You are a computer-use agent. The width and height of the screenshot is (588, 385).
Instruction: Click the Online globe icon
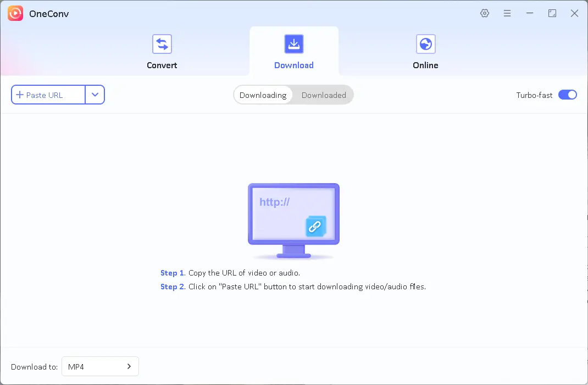point(426,44)
